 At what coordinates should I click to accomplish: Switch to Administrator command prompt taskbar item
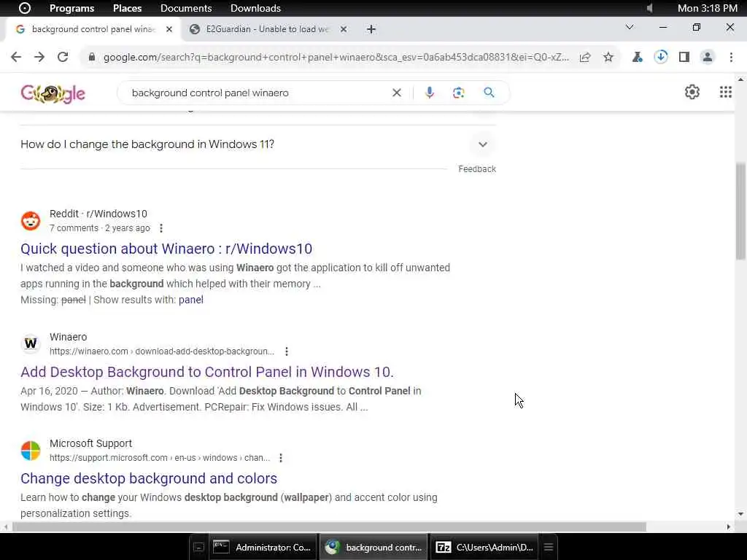click(x=263, y=547)
